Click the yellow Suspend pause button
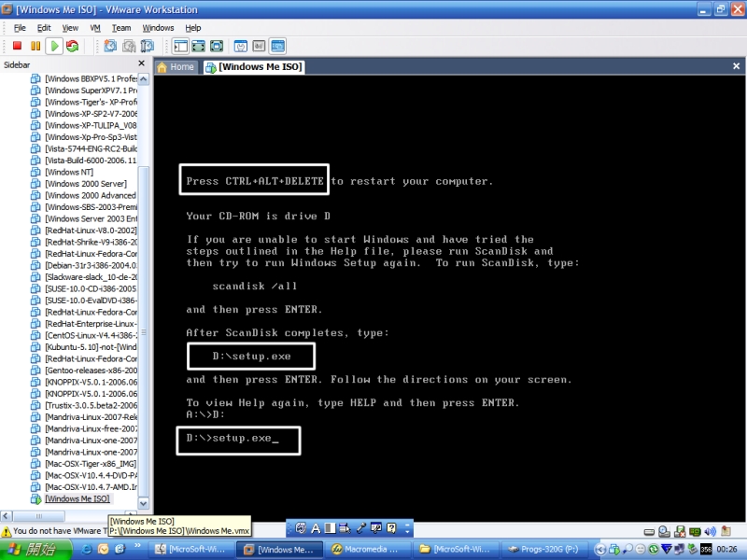This screenshot has height=560, width=747. (x=35, y=46)
